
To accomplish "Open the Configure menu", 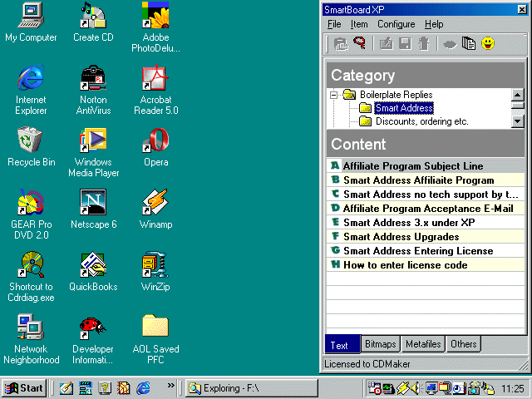I will tap(396, 24).
